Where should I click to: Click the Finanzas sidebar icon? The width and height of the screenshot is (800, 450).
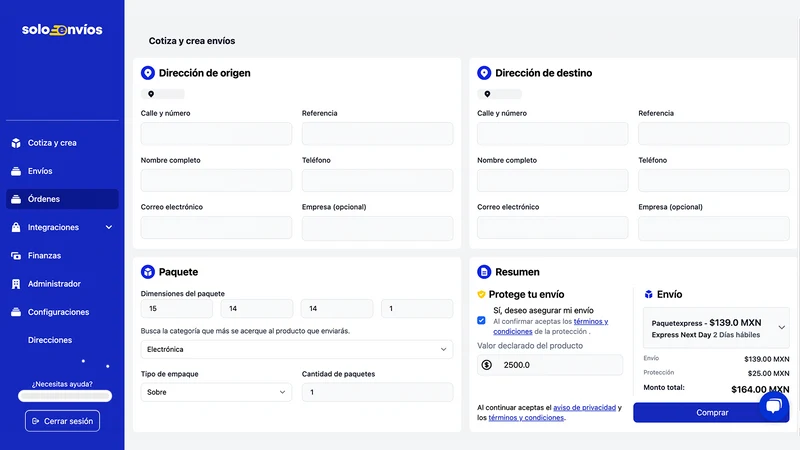point(16,256)
